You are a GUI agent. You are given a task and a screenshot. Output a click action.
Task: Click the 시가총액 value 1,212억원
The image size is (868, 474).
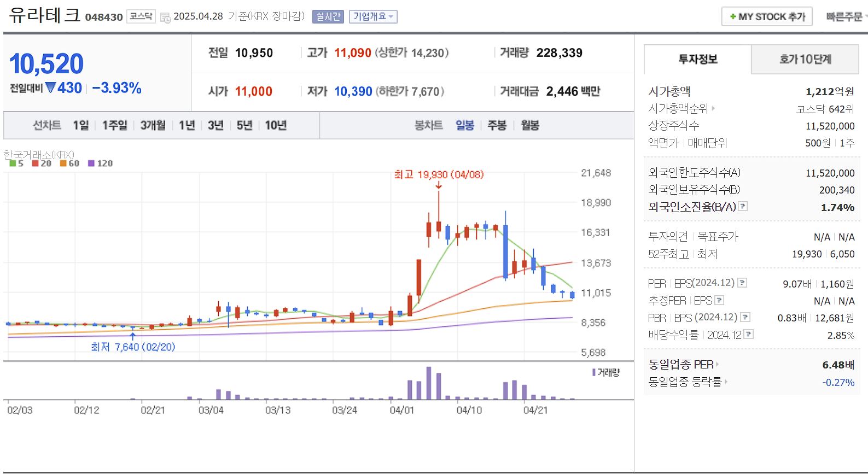pos(830,91)
